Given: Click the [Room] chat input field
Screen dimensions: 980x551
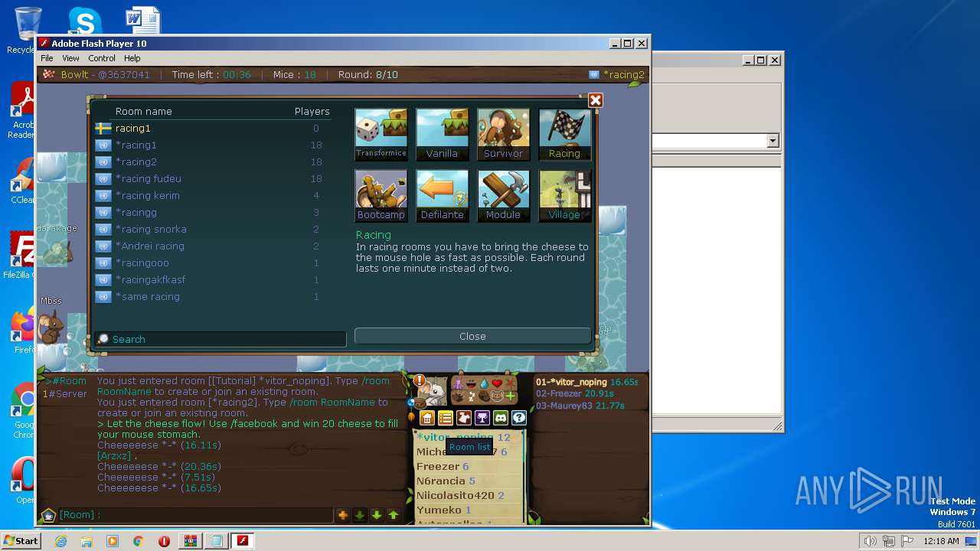Looking at the screenshot, I should point(195,515).
